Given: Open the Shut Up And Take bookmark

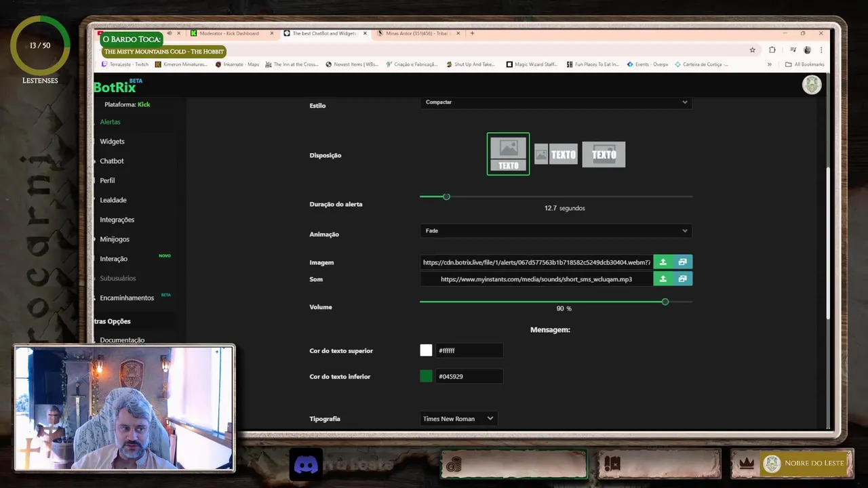Looking at the screenshot, I should pos(471,64).
